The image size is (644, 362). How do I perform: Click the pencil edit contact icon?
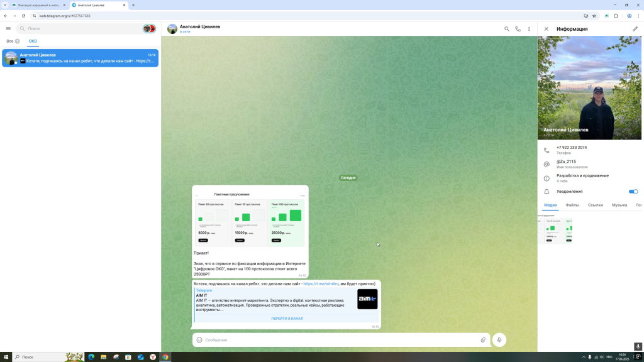(635, 29)
